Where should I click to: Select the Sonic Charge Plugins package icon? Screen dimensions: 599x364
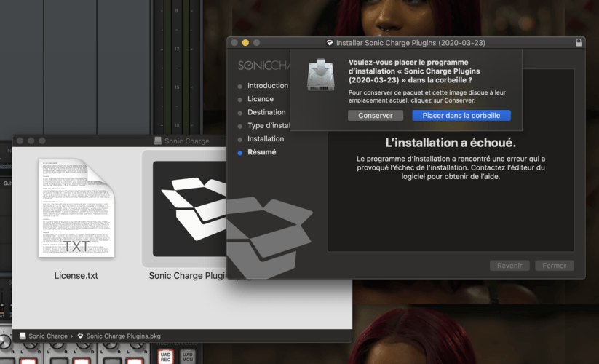(189, 208)
